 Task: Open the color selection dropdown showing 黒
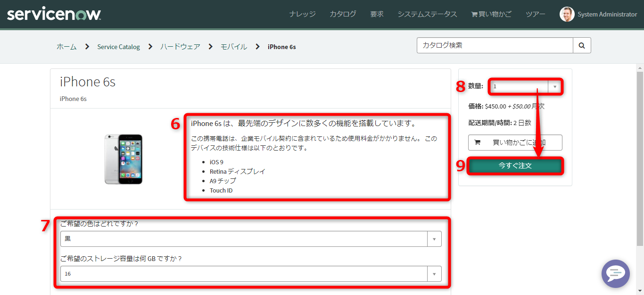pos(434,239)
